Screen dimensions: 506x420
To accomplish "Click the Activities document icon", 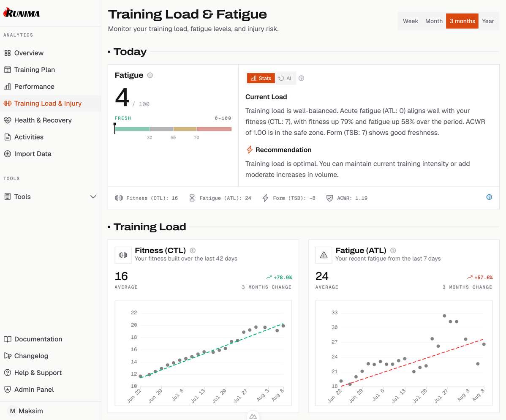I will [x=8, y=137].
